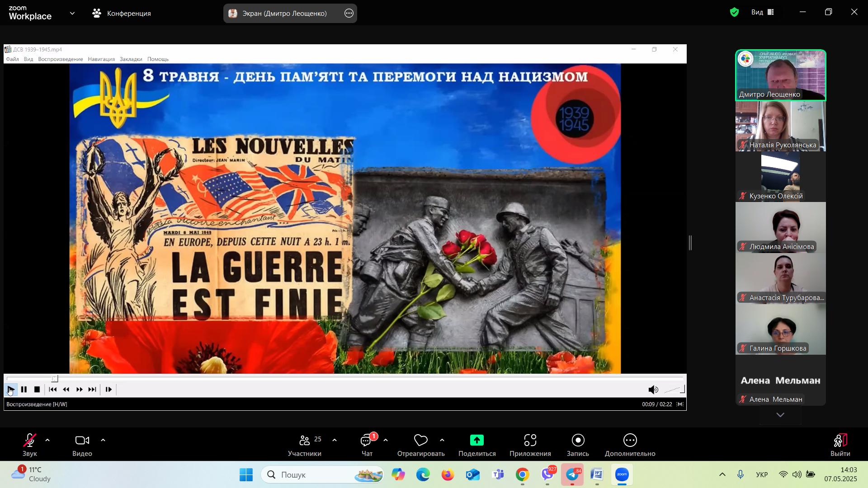The width and height of the screenshot is (868, 488).
Task: Expand audio options arrow beside Звук
Action: tap(47, 440)
